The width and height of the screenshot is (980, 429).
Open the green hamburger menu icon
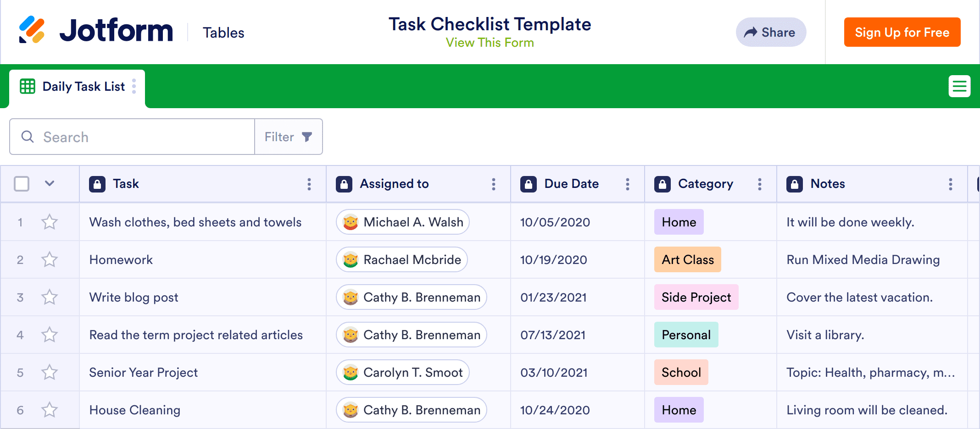pos(959,86)
